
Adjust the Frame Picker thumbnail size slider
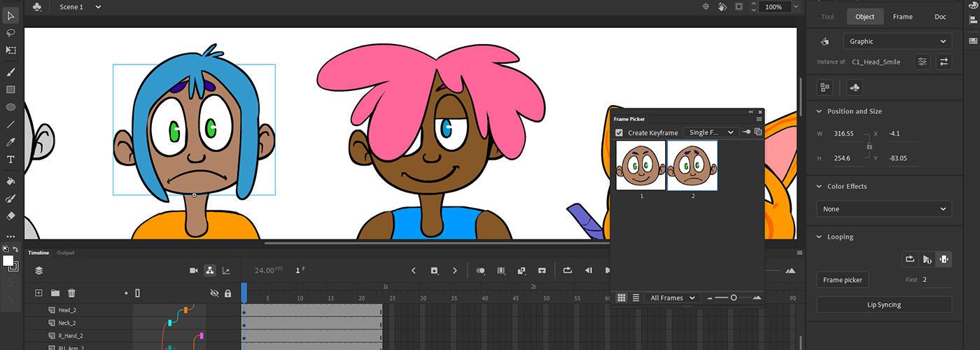click(x=734, y=297)
